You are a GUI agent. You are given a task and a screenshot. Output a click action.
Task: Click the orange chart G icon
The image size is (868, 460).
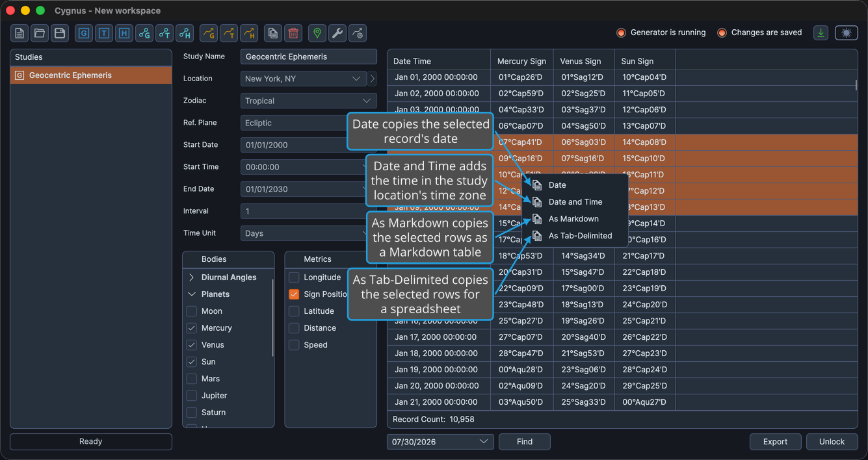209,33
